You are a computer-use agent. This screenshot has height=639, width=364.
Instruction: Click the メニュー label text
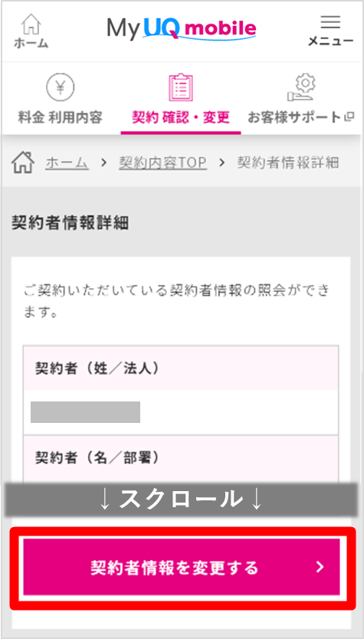(x=330, y=41)
